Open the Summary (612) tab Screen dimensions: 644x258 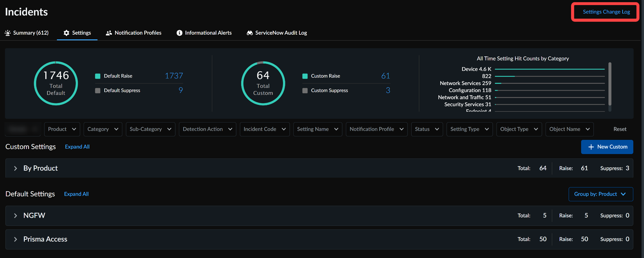pyautogui.click(x=27, y=33)
